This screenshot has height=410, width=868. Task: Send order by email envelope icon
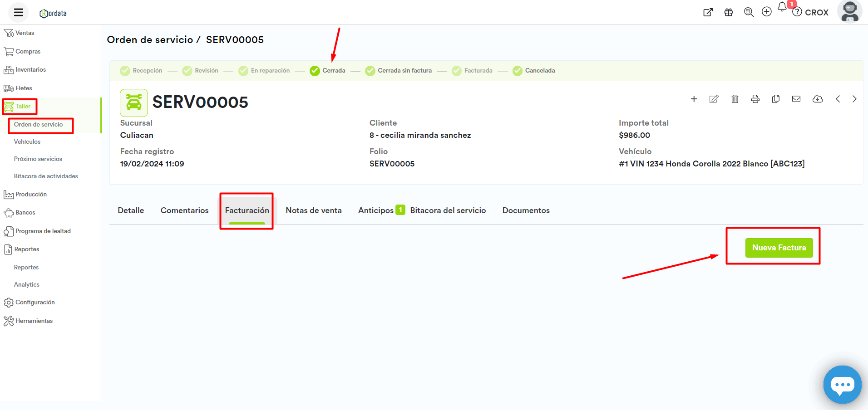796,99
